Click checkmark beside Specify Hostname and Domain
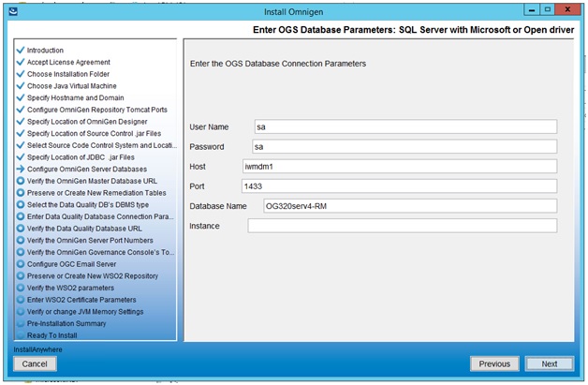 point(21,97)
